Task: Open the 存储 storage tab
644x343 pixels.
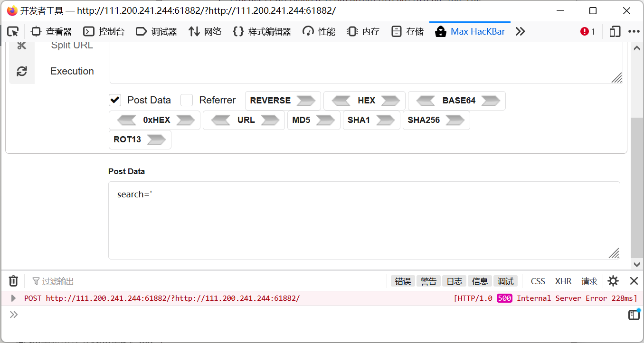Action: [407, 32]
